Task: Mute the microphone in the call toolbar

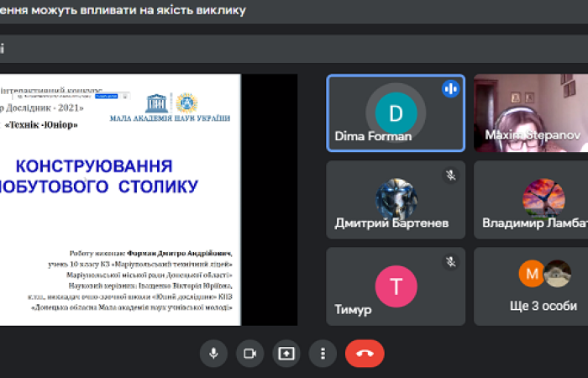Action: [213, 354]
